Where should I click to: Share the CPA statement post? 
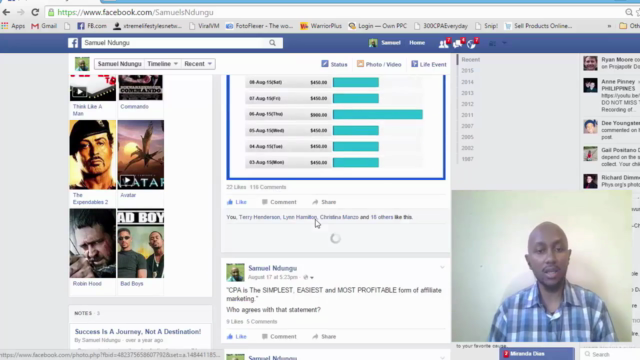[x=324, y=337]
